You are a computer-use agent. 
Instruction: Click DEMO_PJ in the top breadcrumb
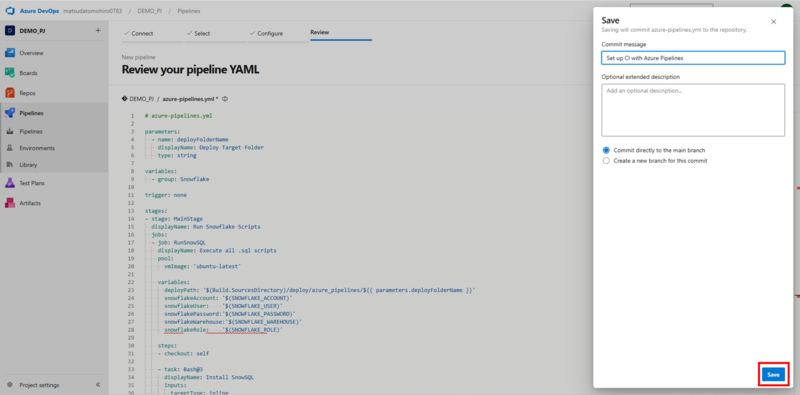(x=150, y=11)
